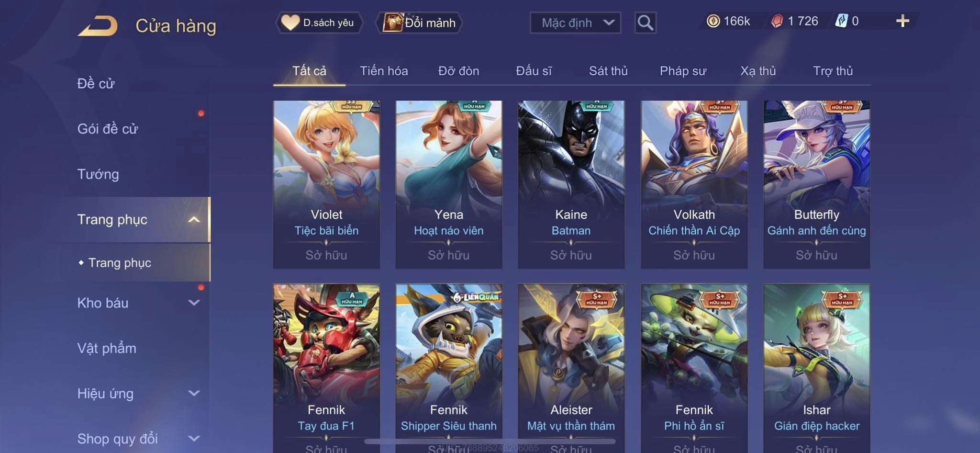Tap the red ruby currency icon

pyautogui.click(x=777, y=21)
